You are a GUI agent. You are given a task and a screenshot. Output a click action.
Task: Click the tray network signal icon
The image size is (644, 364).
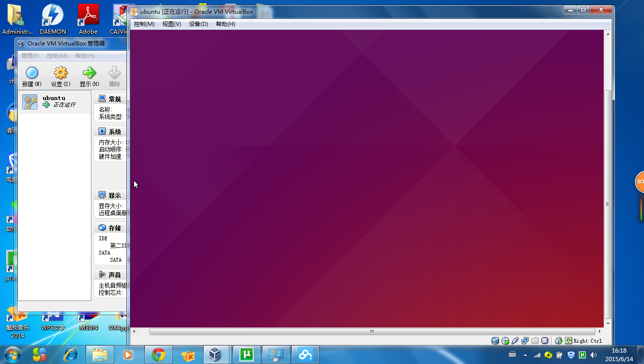coord(537,355)
